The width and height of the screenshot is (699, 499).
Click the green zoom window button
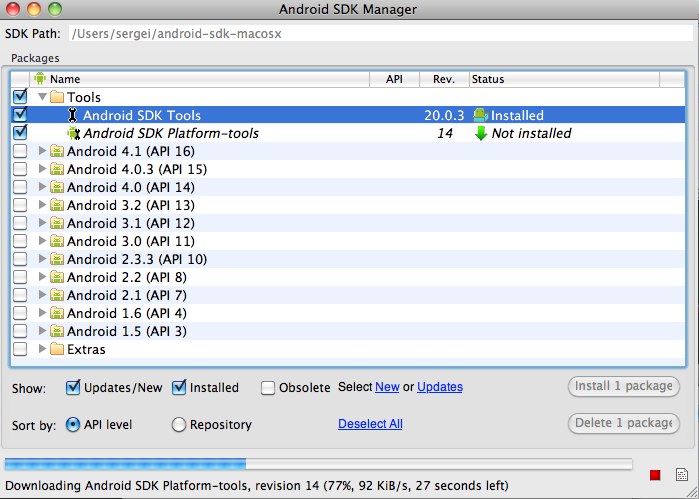[55, 8]
